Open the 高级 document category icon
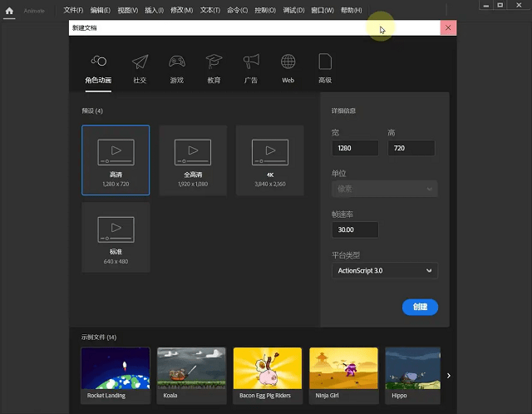This screenshot has width=532, height=414. point(324,62)
